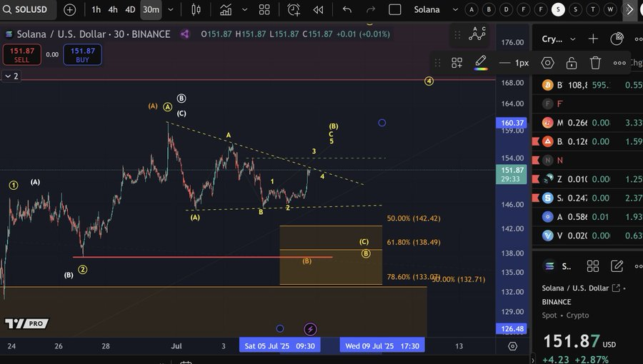Click the SELL 151.87 button
The height and width of the screenshot is (364, 643).
[21, 55]
